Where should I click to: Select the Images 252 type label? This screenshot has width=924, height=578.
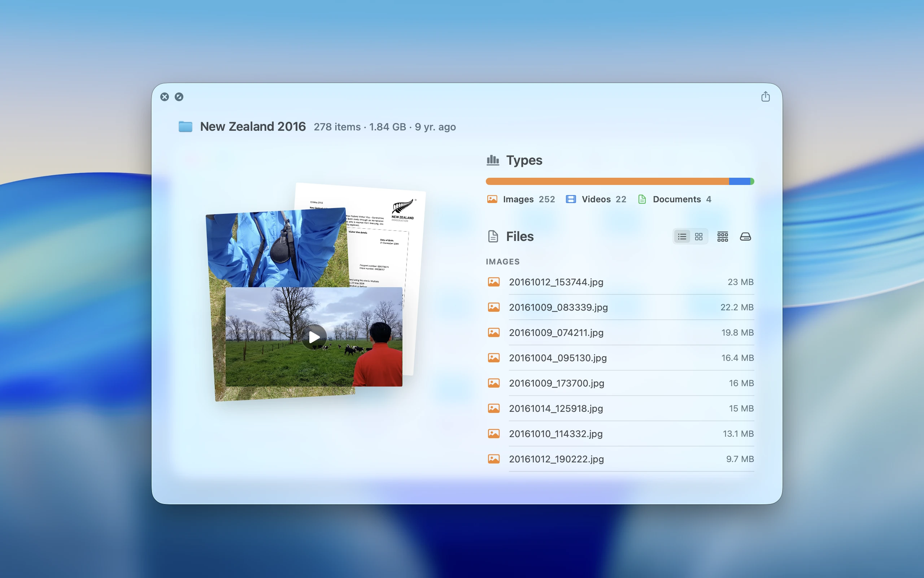(x=529, y=199)
